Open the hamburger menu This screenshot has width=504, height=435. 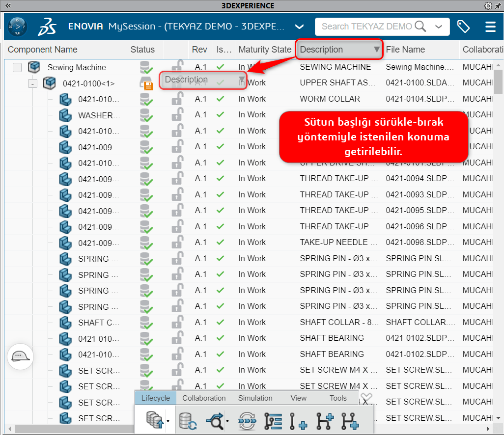[490, 27]
